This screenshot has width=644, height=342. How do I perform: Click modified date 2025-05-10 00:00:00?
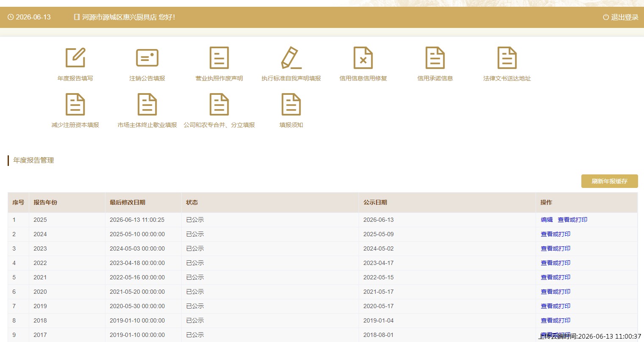(x=137, y=234)
